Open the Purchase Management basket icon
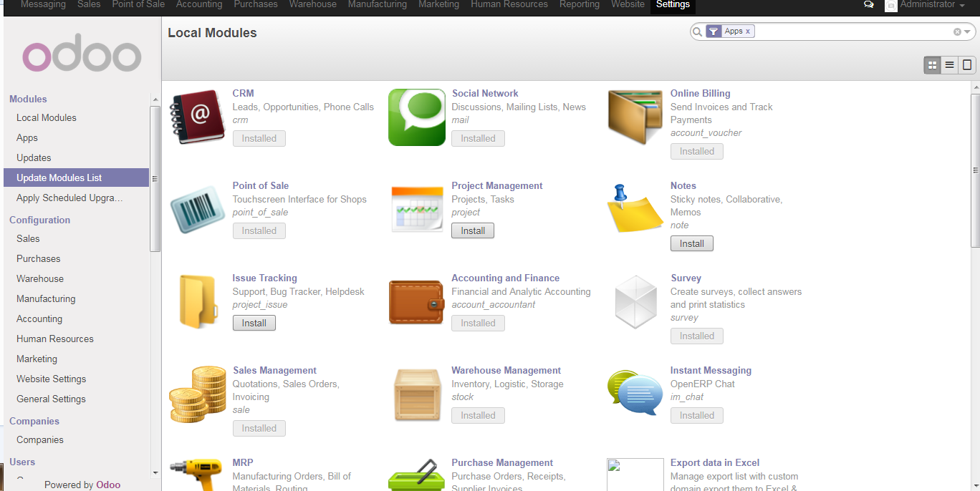The width and height of the screenshot is (980, 491). point(417,475)
